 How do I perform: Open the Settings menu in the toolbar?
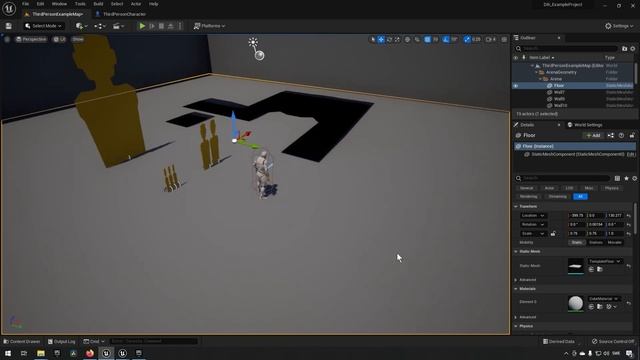[619, 26]
